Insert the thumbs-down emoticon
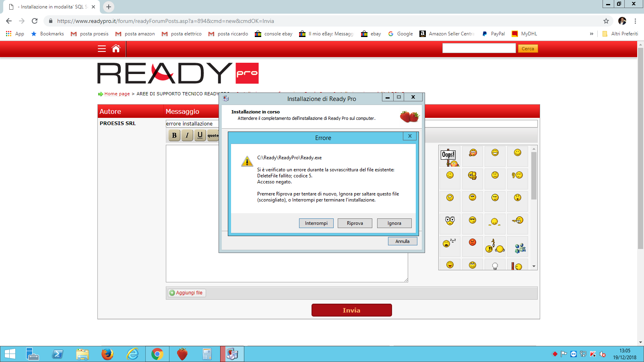This screenshot has width=644, height=362. (518, 175)
